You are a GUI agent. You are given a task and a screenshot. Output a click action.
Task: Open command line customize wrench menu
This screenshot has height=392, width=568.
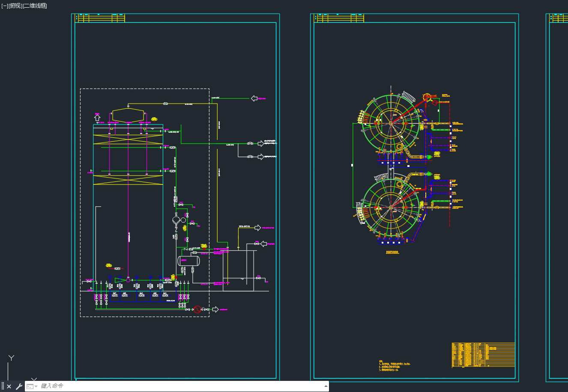coord(19,386)
